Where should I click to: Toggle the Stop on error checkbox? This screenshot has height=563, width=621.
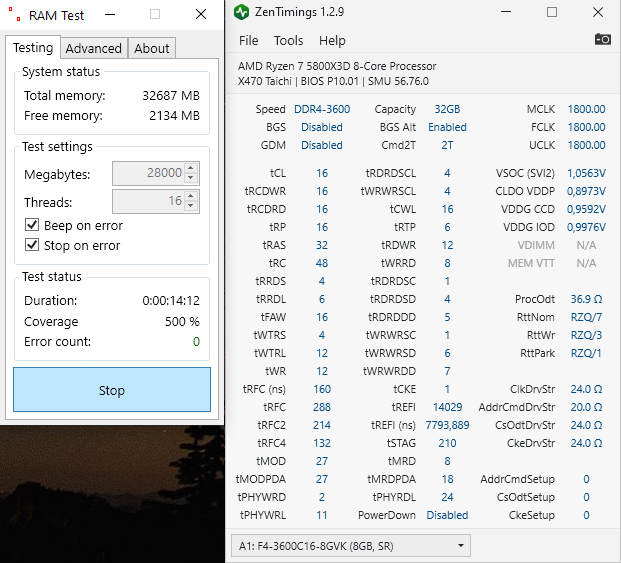(x=32, y=245)
